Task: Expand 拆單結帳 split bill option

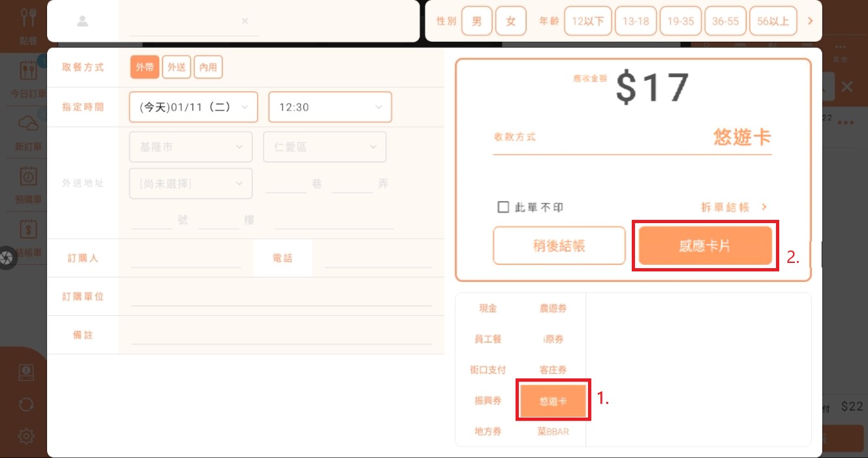Action: [x=734, y=207]
